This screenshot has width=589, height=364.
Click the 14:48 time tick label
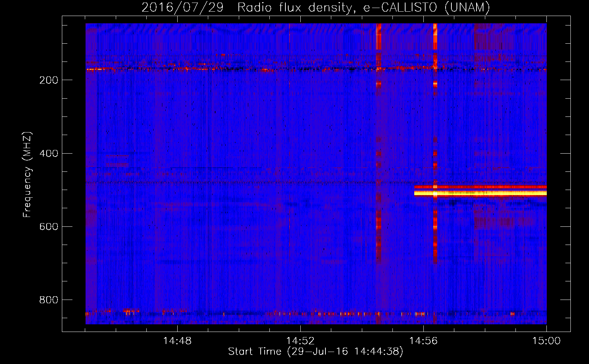point(177,341)
